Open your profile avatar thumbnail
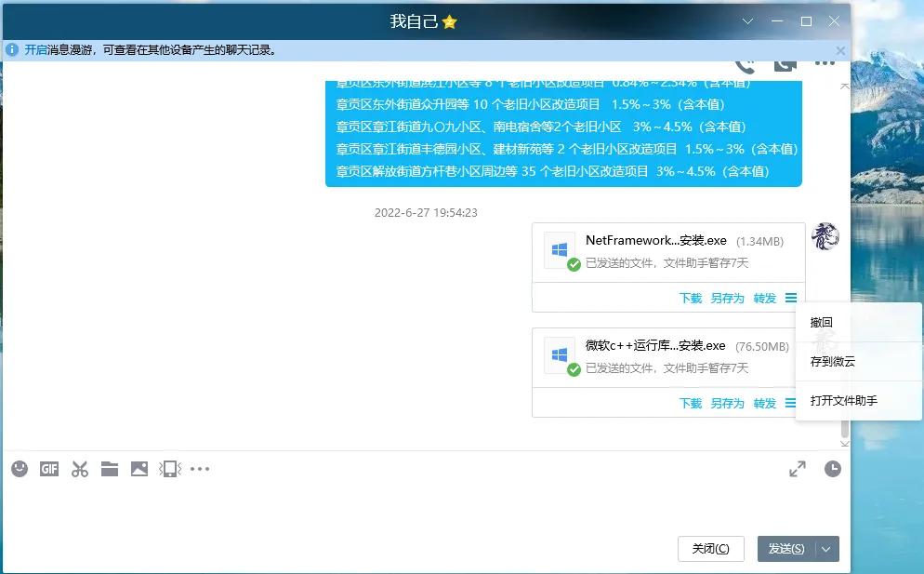The image size is (924, 574). click(x=825, y=237)
